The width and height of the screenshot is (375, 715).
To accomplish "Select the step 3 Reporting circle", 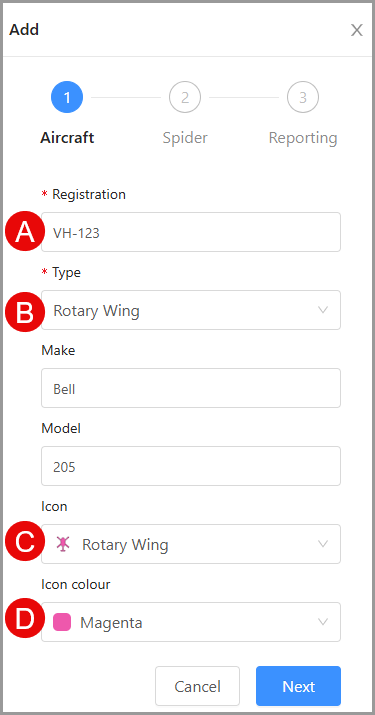I will [303, 97].
